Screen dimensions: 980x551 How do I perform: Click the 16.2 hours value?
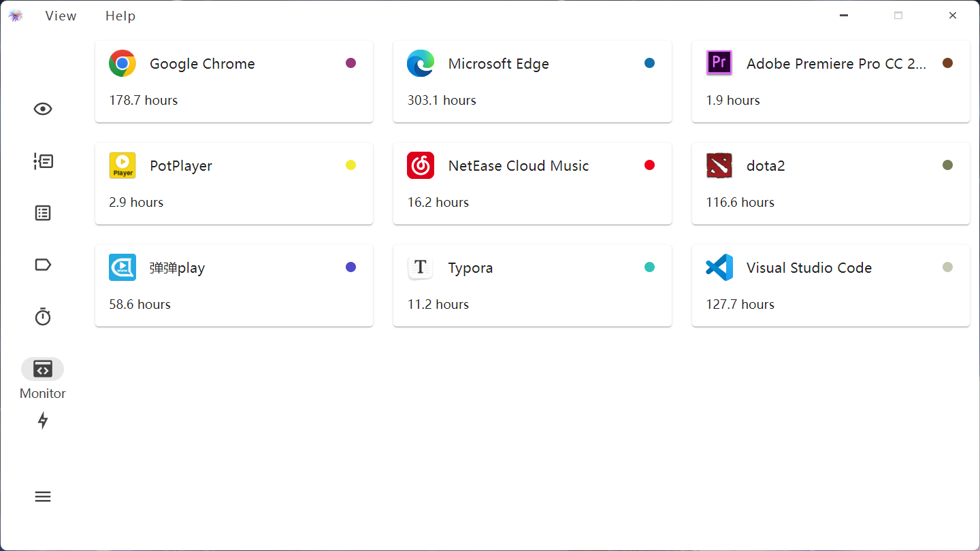438,202
